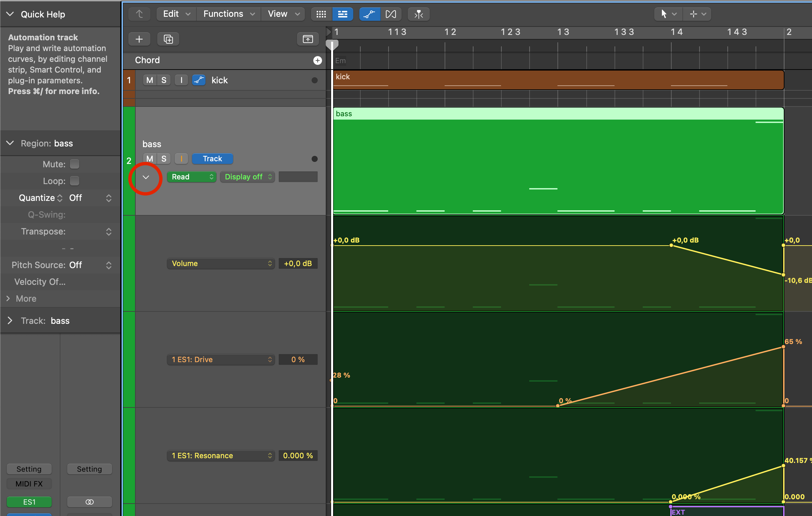
Task: Click the add chord plus icon
Action: click(317, 60)
